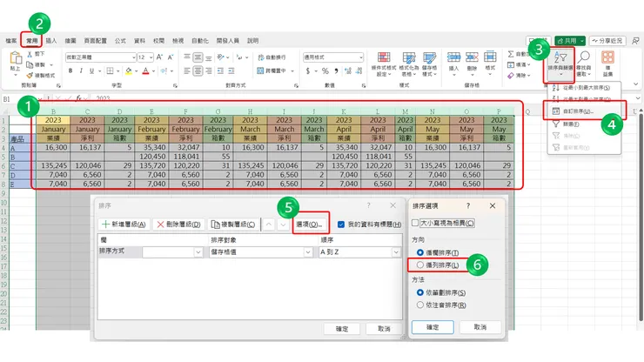Choose Filter (篩選) menu item
The image size is (644, 362).
tap(584, 124)
